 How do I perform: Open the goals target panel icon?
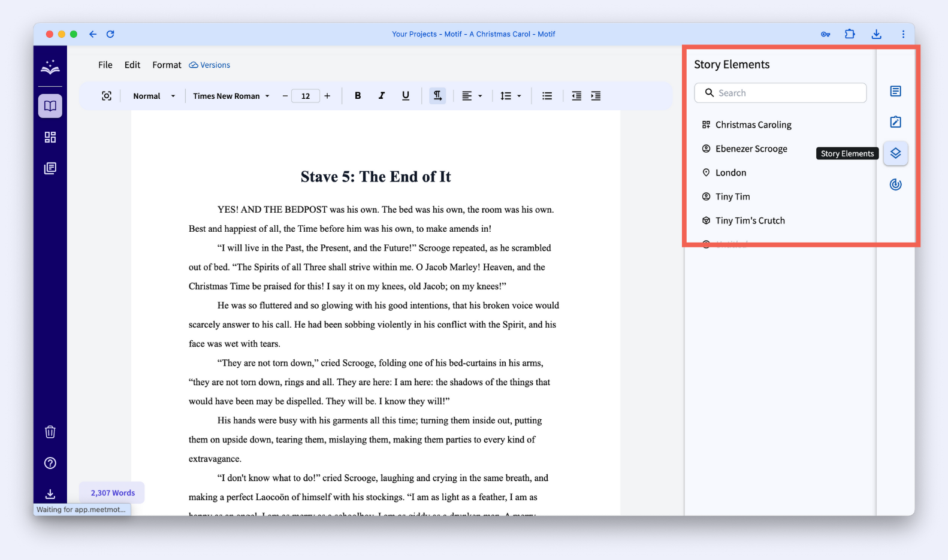(896, 184)
